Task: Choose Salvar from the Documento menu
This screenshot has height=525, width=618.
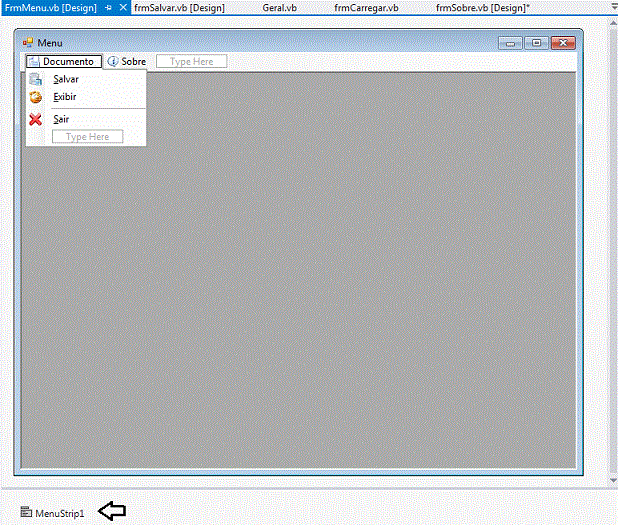Action: pos(86,79)
